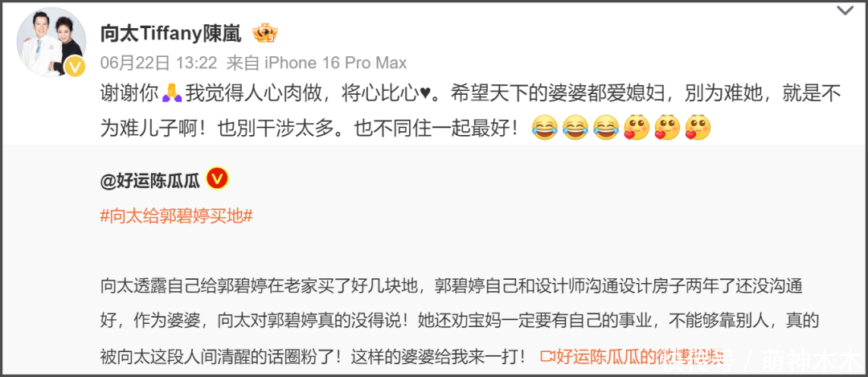The height and width of the screenshot is (377, 868).
Task: Open the 向太Tiffany陳嵐 profile avatar
Action: (x=51, y=43)
